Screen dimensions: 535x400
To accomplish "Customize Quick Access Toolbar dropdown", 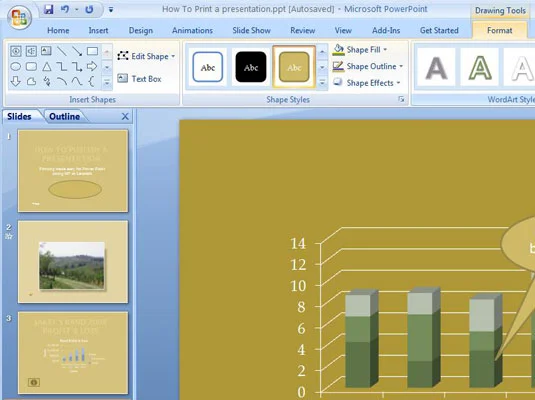I will tap(111, 10).
